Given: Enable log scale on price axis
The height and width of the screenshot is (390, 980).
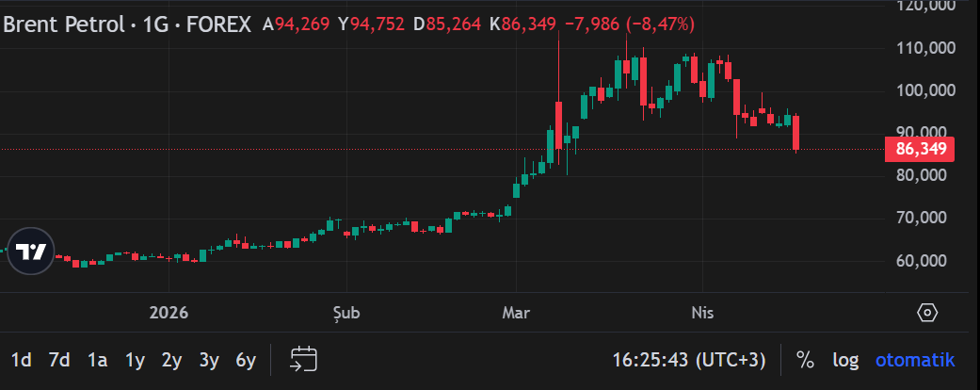Looking at the screenshot, I should (x=845, y=360).
